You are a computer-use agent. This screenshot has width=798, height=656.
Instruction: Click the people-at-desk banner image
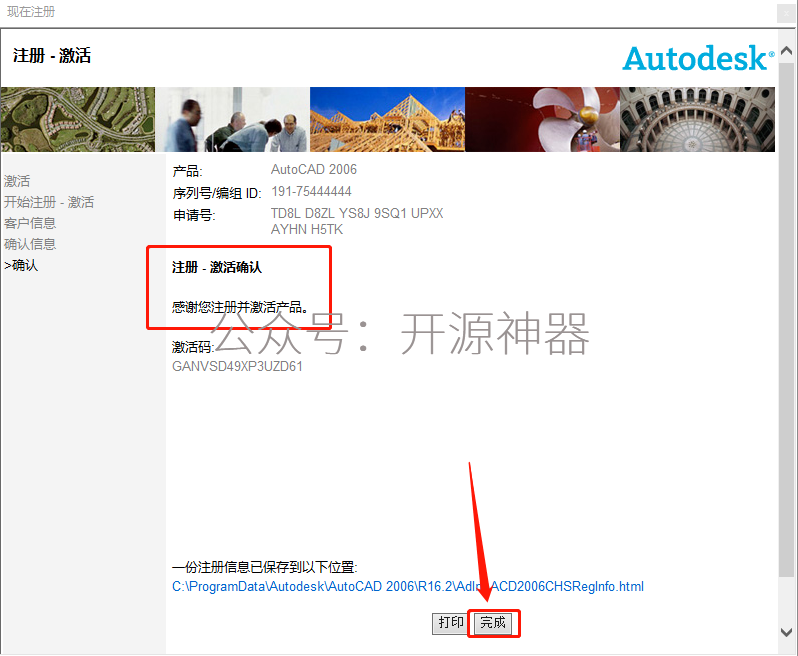pos(232,119)
